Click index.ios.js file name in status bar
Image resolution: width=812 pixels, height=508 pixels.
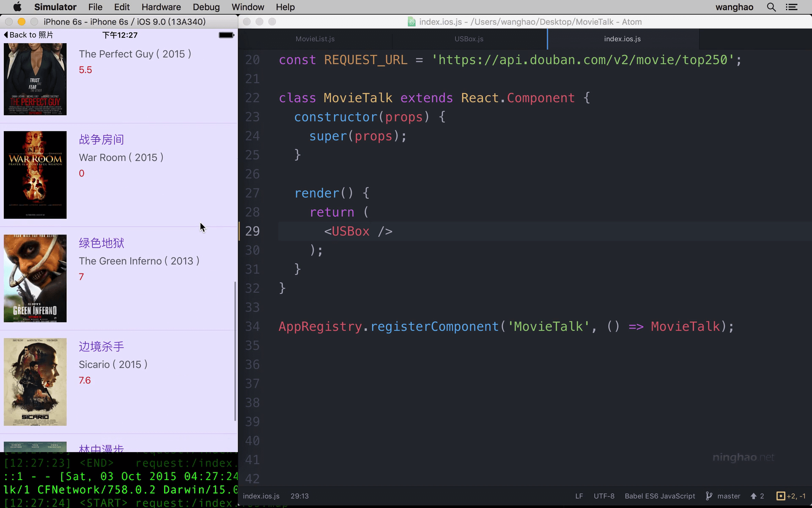(261, 496)
